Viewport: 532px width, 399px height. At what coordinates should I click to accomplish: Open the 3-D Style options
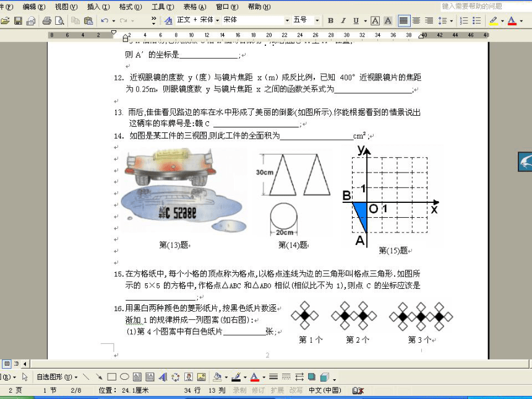[x=325, y=377]
